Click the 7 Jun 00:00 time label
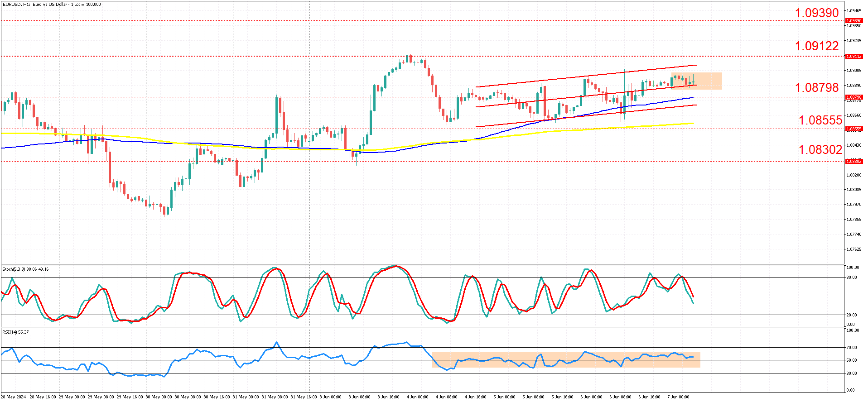 tap(678, 397)
